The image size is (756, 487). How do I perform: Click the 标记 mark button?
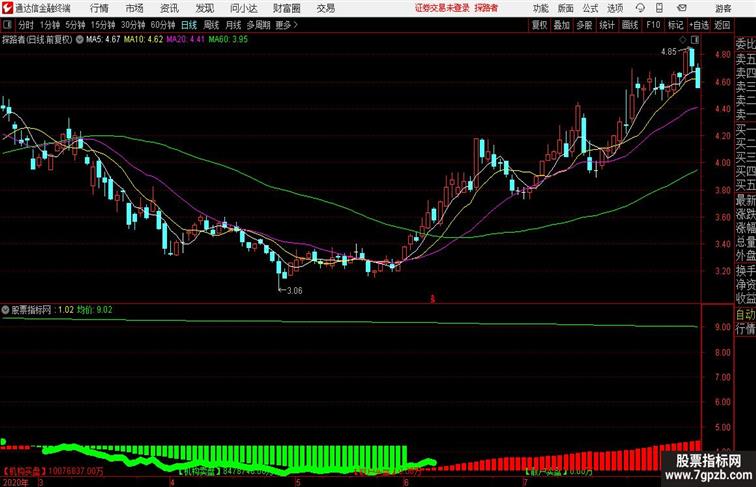(675, 25)
